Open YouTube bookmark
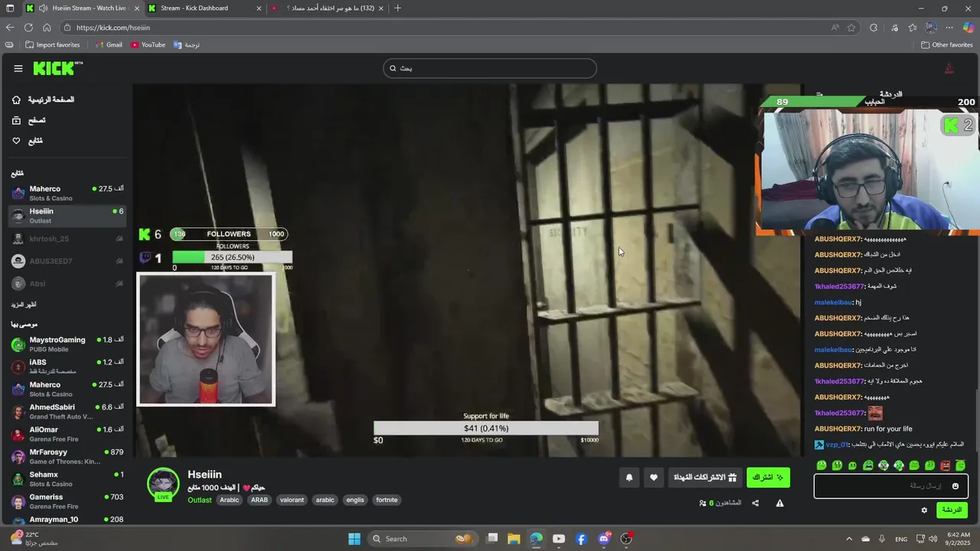980x551 pixels. tap(148, 45)
